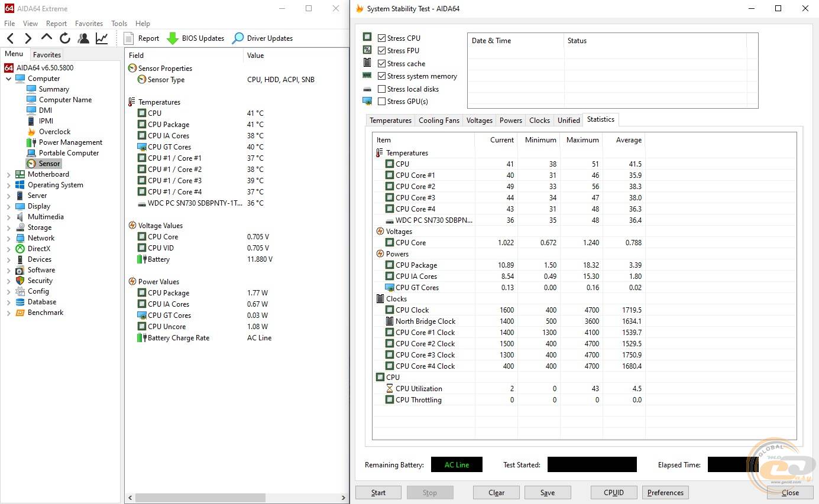The image size is (819, 504).
Task: Select Portable Computer in the tree
Action: pyautogui.click(x=69, y=153)
